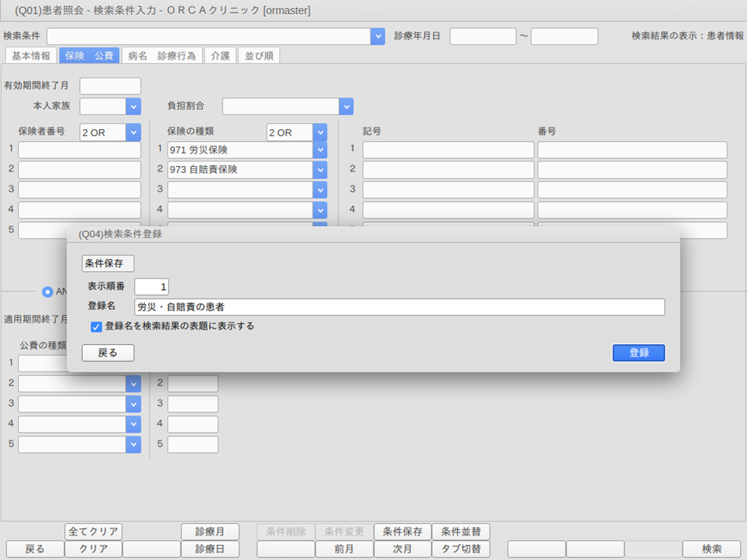Expand the 971 労災保険 insurance type dropdown

pos(320,150)
